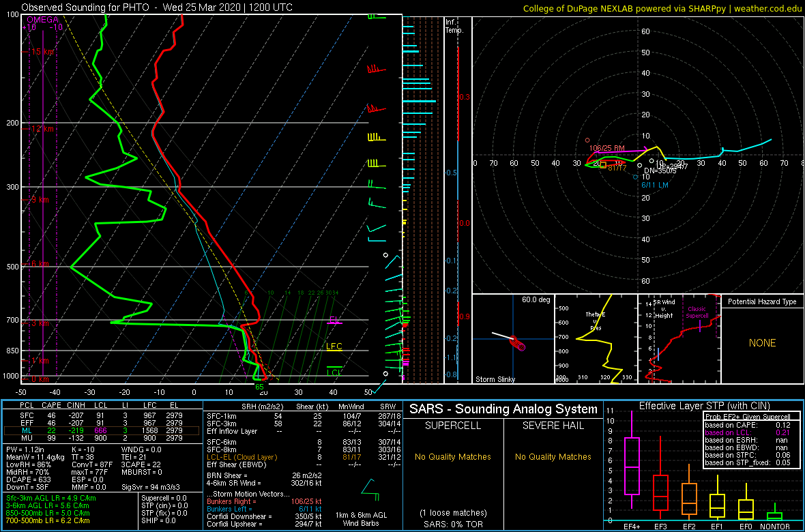Click the '(1 loose matches)' text
This screenshot has height=532, width=805.
pos(453,513)
